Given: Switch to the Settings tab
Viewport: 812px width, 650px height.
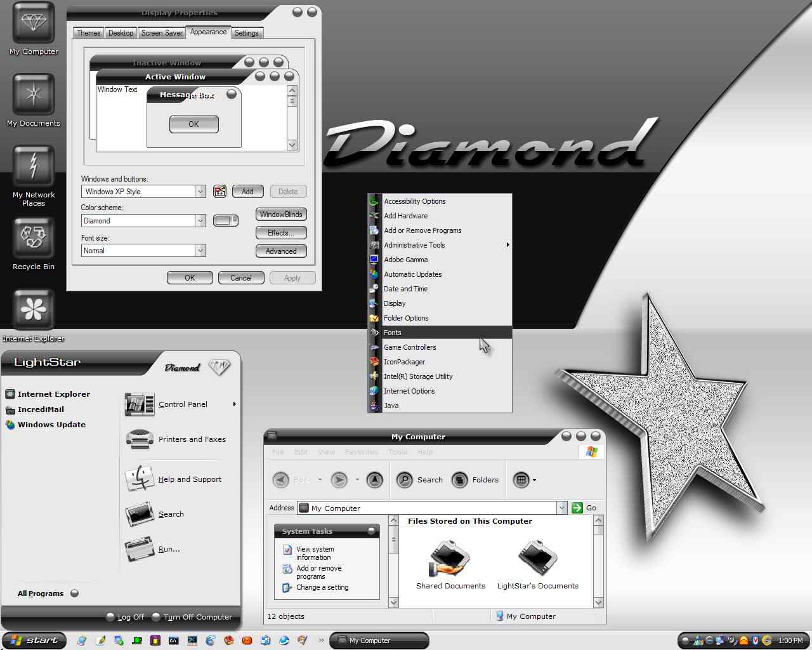Looking at the screenshot, I should 247,33.
